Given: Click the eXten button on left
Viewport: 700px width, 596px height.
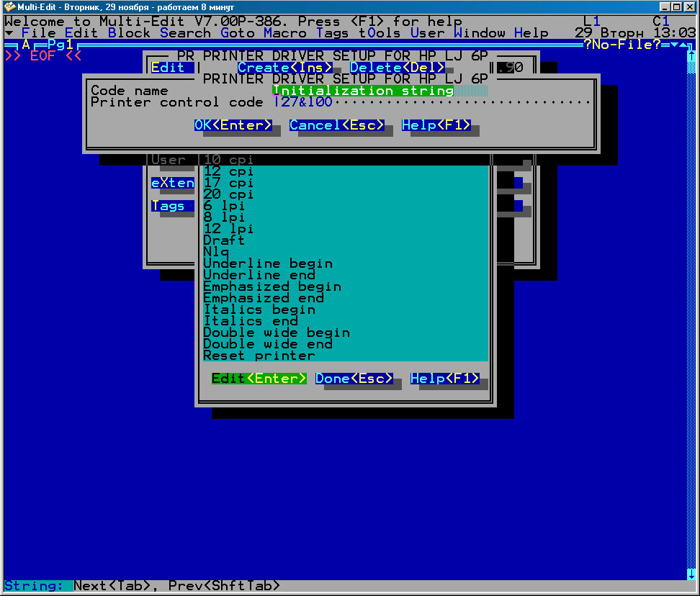Looking at the screenshot, I should [172, 183].
